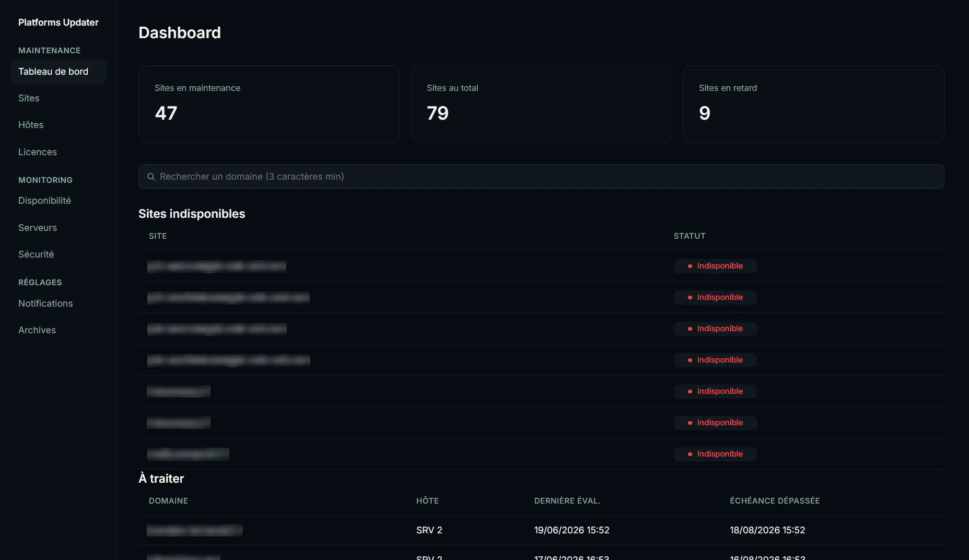
Task: Open the Licences section
Action: pos(38,152)
